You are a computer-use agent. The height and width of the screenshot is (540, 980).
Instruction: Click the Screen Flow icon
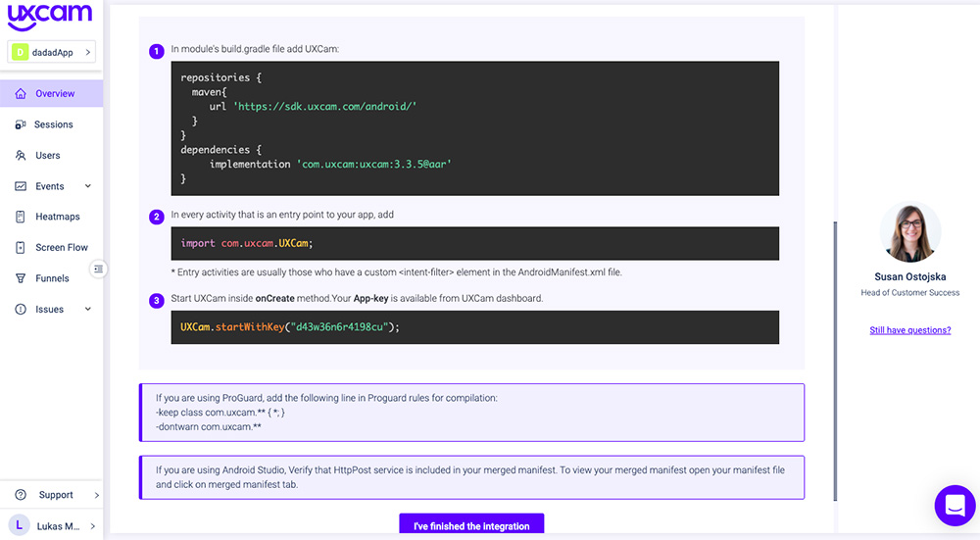point(21,248)
